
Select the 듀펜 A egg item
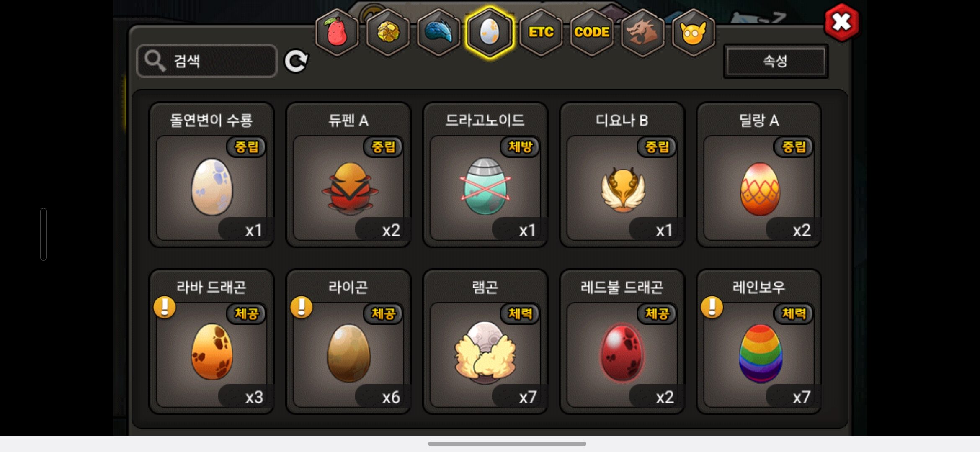pyautogui.click(x=348, y=175)
